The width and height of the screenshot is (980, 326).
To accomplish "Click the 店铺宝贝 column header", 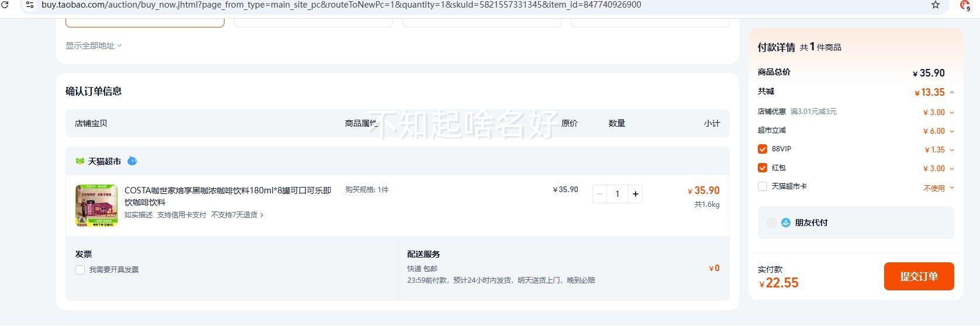I will click(91, 123).
